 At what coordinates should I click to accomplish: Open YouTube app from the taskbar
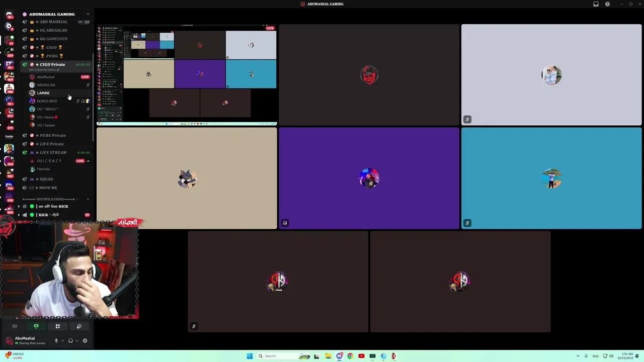click(361, 356)
